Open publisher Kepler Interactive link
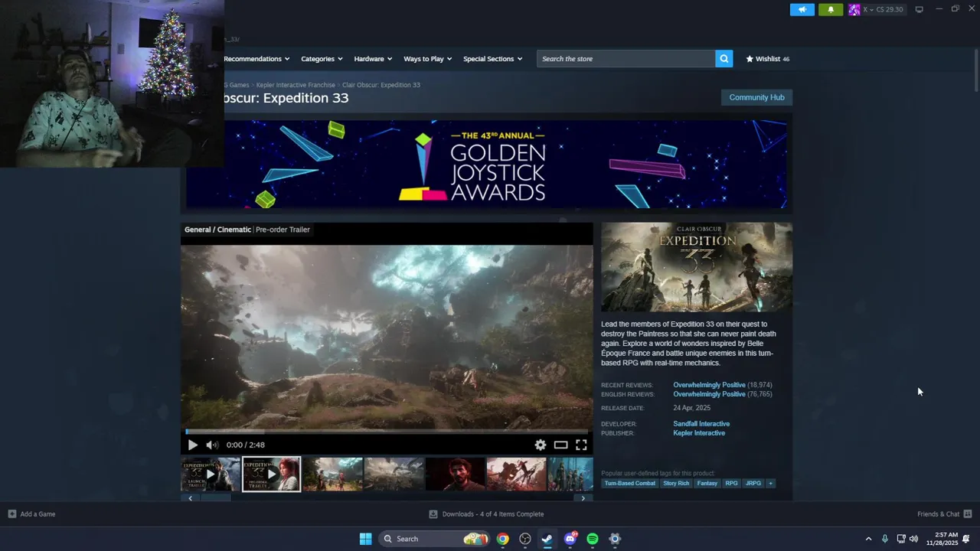980x551 pixels. (x=699, y=433)
